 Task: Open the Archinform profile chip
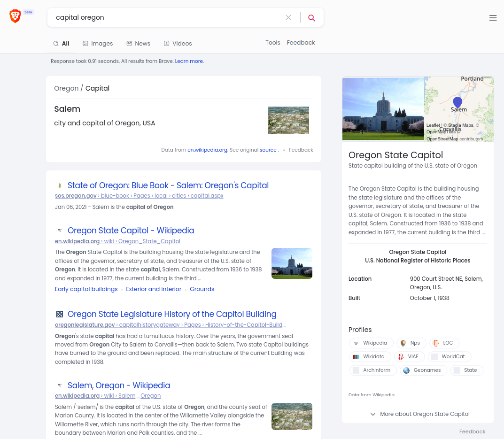pyautogui.click(x=373, y=370)
